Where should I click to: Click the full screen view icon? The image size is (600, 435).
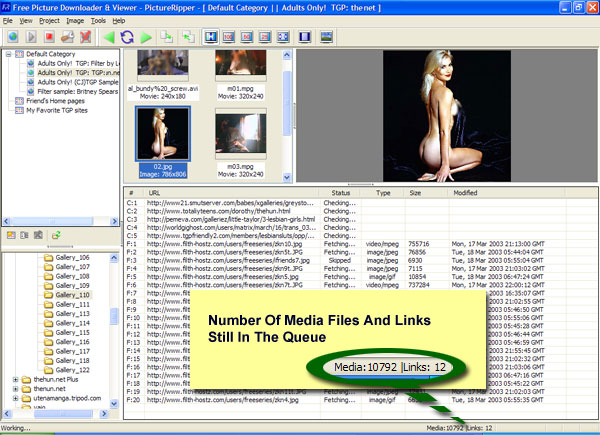click(305, 37)
